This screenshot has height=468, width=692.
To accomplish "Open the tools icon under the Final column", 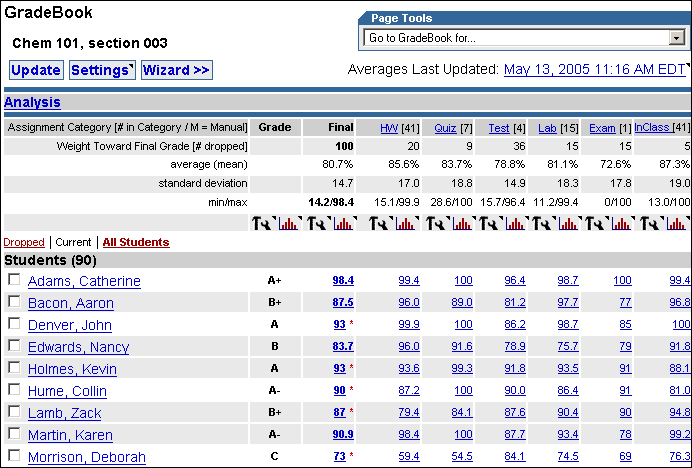I will tap(318, 223).
